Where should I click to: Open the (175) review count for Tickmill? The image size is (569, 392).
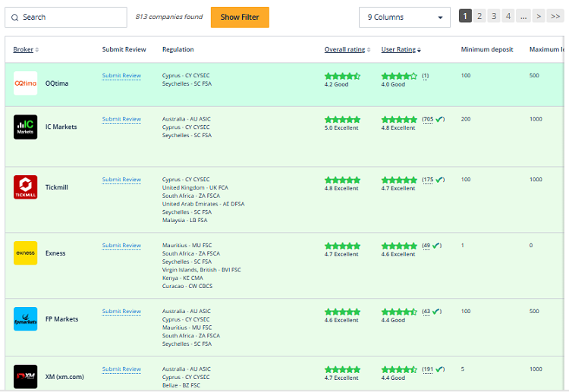click(x=428, y=180)
